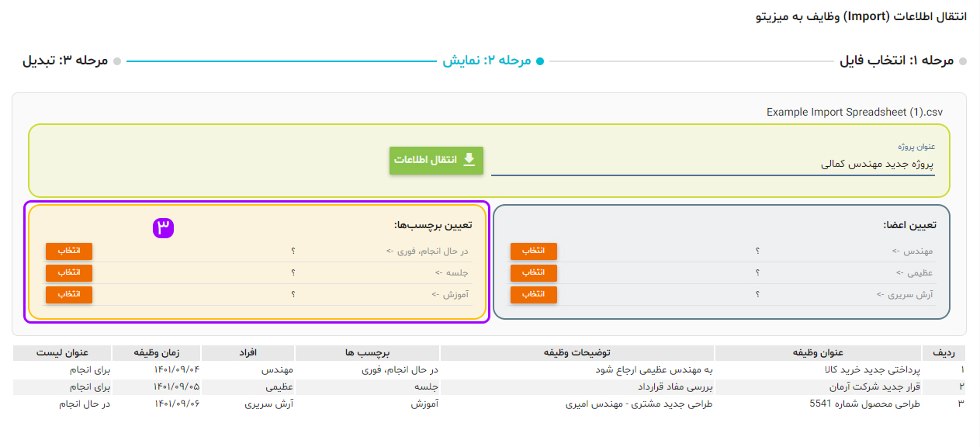Click the 'تعیین اعضا:' section heading
Image resolution: width=980 pixels, height=447 pixels.
909,225
